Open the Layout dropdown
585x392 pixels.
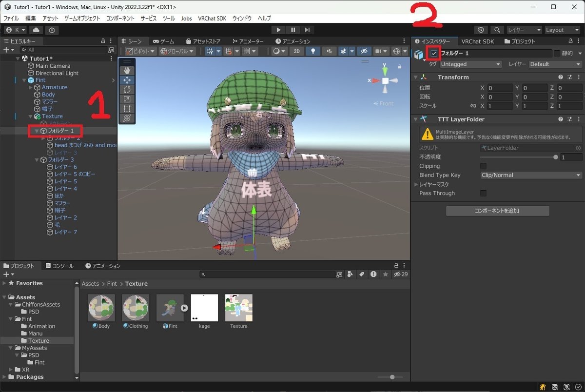(562, 30)
